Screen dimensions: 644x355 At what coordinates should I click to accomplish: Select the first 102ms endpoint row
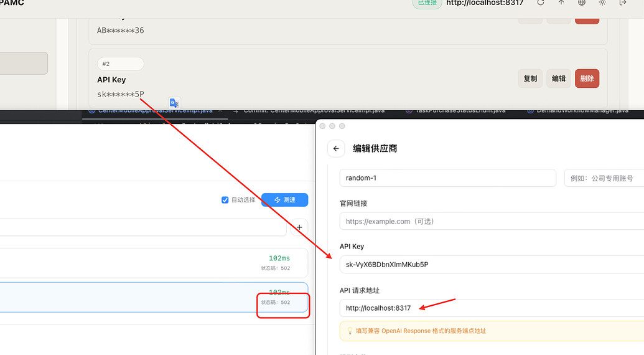[x=154, y=263]
